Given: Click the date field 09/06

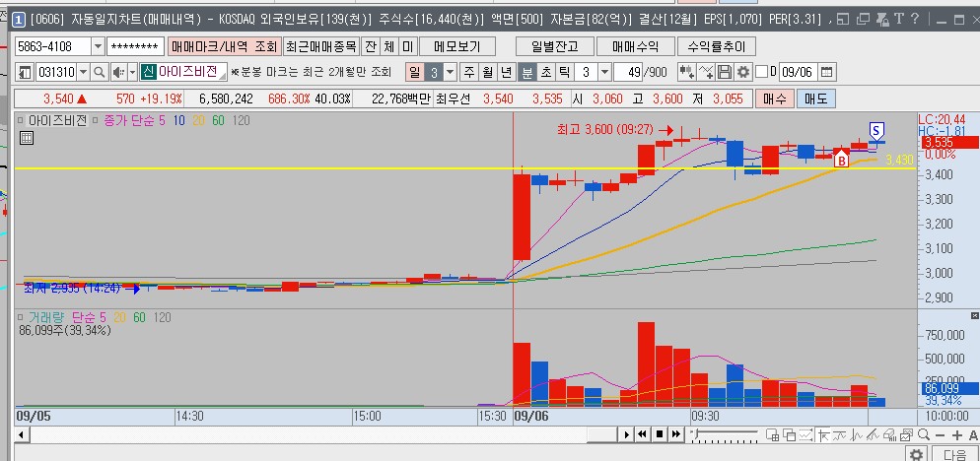Looking at the screenshot, I should coord(798,73).
